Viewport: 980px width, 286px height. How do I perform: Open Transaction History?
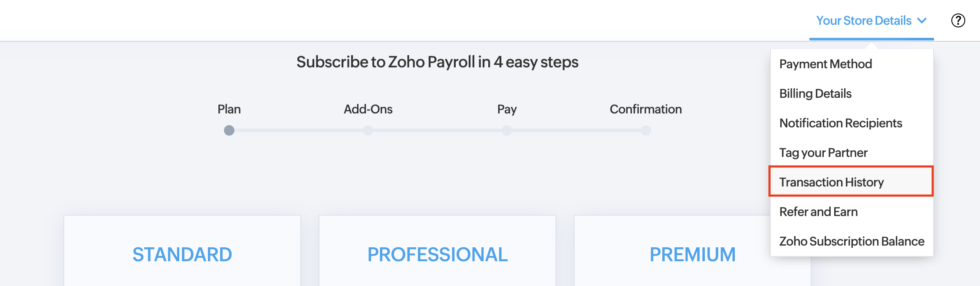point(831,182)
